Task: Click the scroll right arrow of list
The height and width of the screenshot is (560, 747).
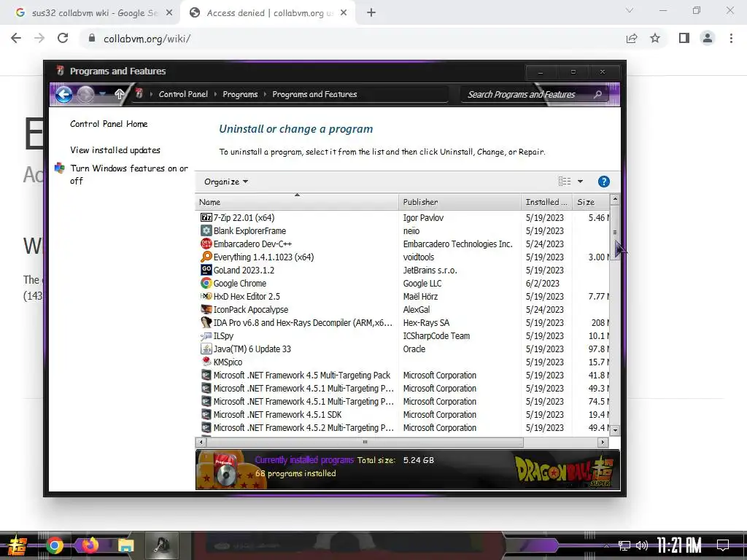Action: [x=603, y=443]
